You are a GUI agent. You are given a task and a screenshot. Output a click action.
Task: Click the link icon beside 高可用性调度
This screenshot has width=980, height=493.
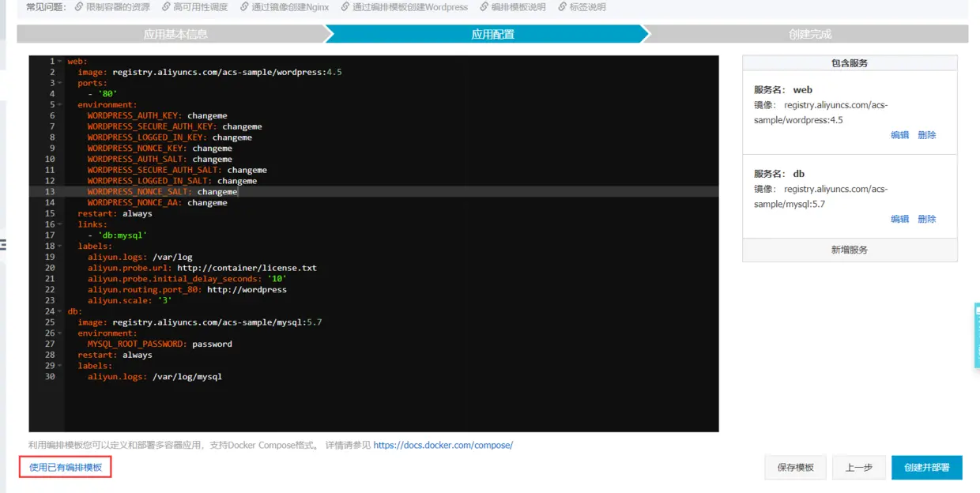(x=166, y=7)
